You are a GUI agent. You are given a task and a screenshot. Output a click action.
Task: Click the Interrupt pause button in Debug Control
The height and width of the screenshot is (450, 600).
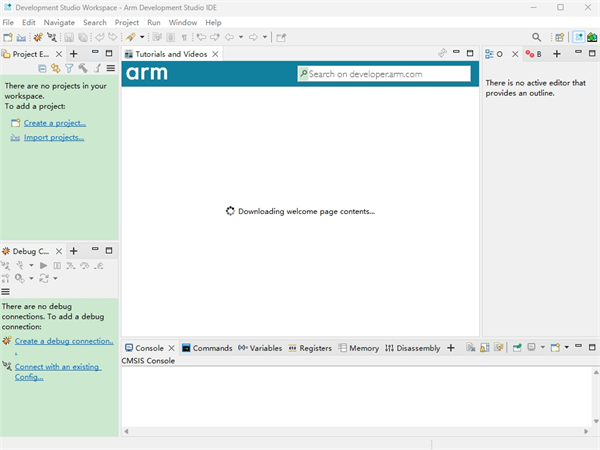pos(57,266)
